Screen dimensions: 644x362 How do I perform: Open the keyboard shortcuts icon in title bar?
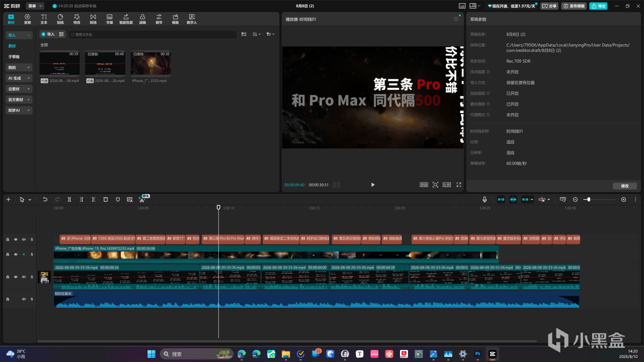coord(462,6)
